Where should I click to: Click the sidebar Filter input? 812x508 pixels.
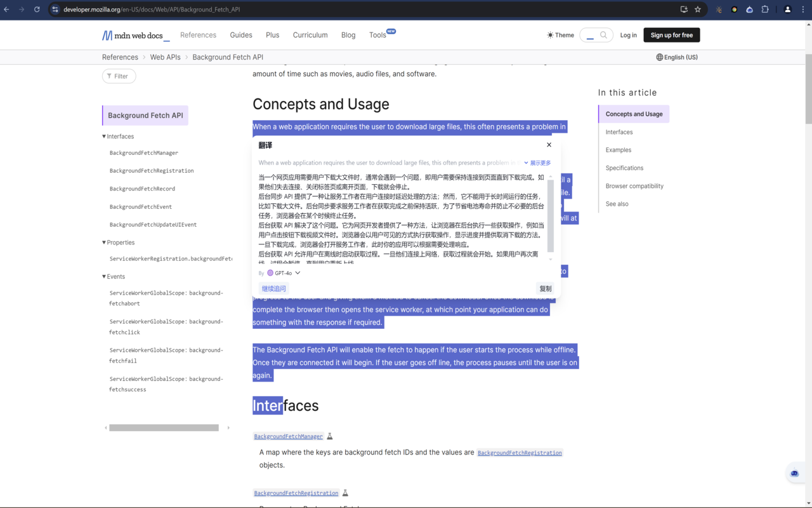119,76
